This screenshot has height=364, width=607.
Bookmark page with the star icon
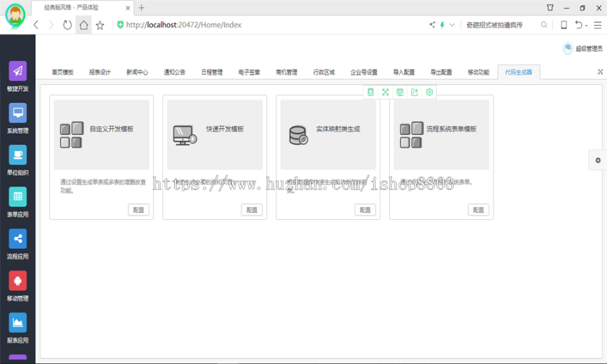pos(100,26)
